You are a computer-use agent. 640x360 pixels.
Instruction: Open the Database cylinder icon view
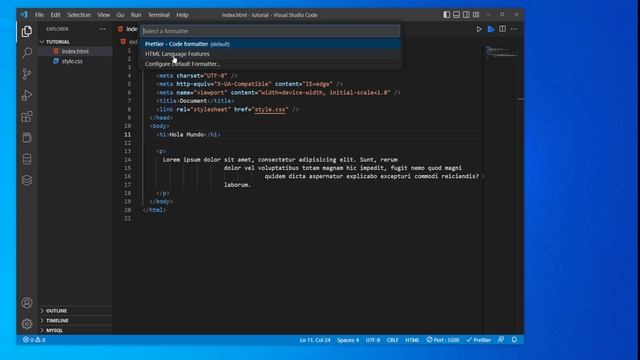coord(27,159)
